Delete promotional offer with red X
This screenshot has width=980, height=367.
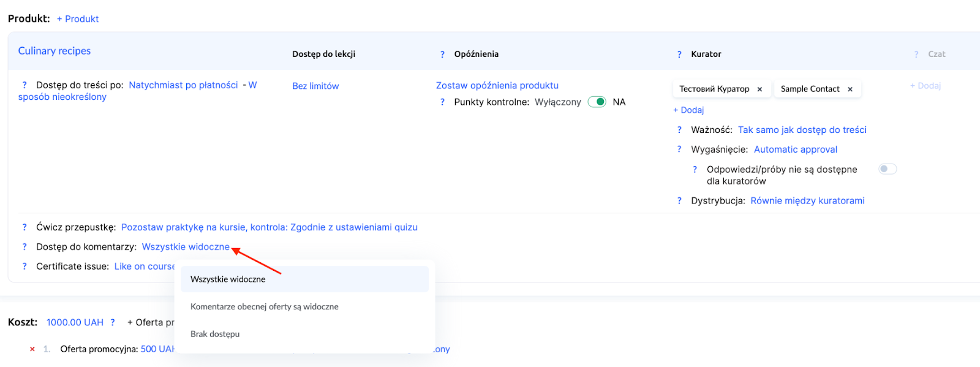(x=32, y=349)
